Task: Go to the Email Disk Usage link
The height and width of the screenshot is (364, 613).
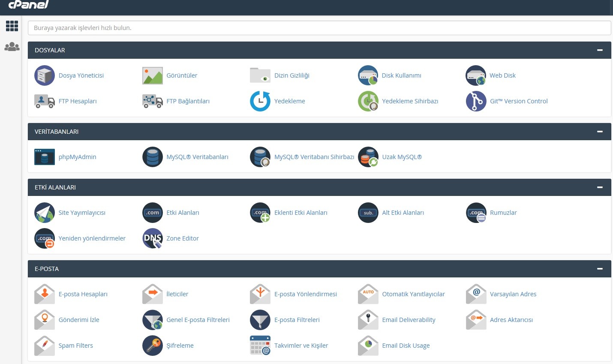Action: tap(406, 346)
